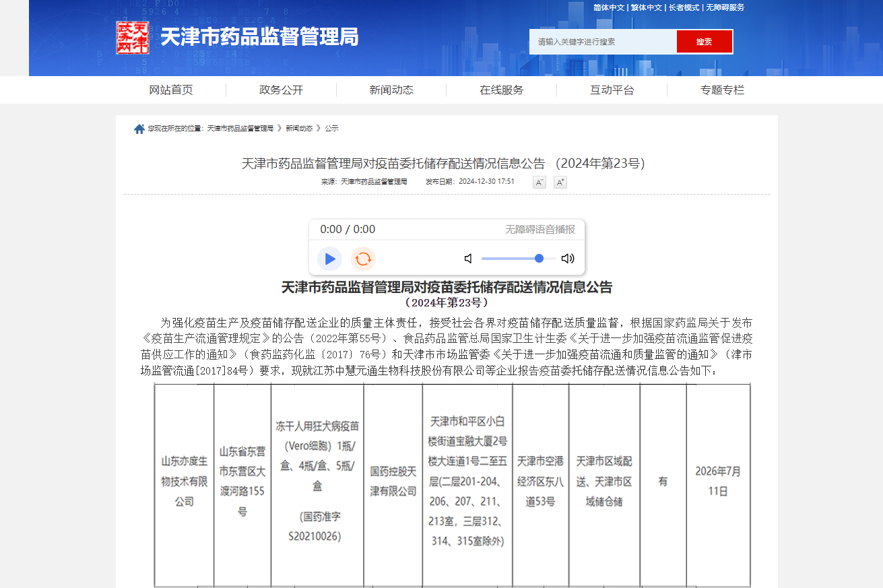Enable 长者模式 elder mode
Image resolution: width=883 pixels, height=588 pixels.
pos(684,7)
